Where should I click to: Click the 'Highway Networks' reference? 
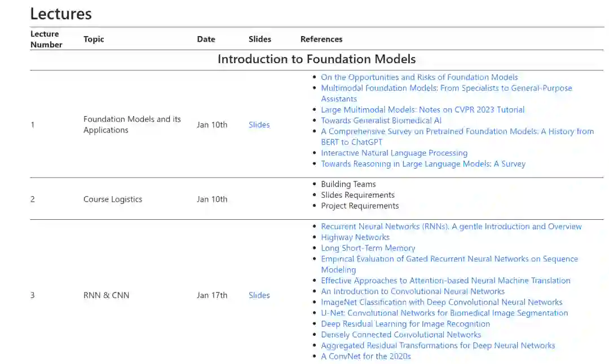click(x=355, y=238)
